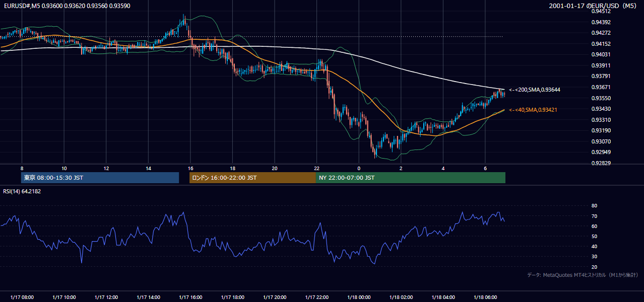Click RSI axis level 70
Viewport: 644px width, 302px height.
(x=594, y=216)
